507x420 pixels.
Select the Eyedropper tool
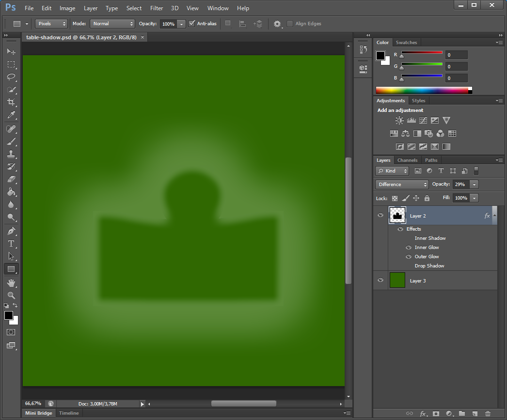pos(11,115)
